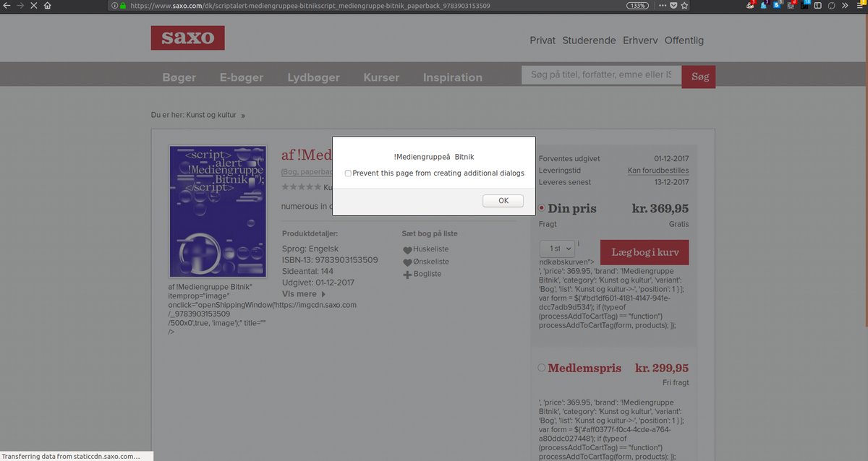Reset the 133% zoom indicator

pyautogui.click(x=637, y=5)
